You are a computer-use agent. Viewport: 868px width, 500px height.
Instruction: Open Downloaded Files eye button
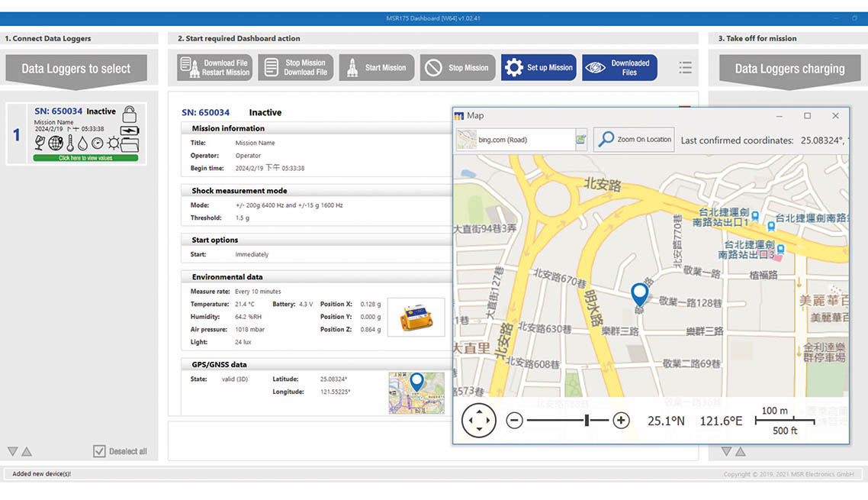619,68
